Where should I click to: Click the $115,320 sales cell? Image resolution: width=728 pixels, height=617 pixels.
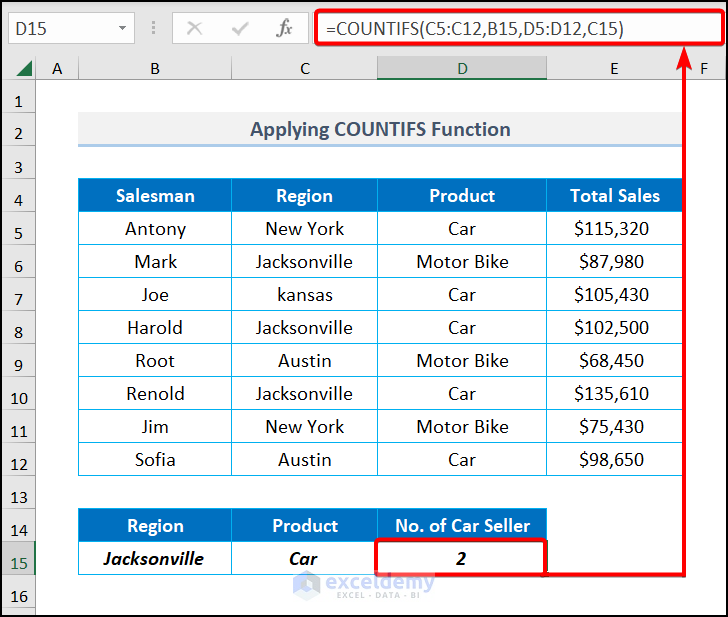[611, 229]
